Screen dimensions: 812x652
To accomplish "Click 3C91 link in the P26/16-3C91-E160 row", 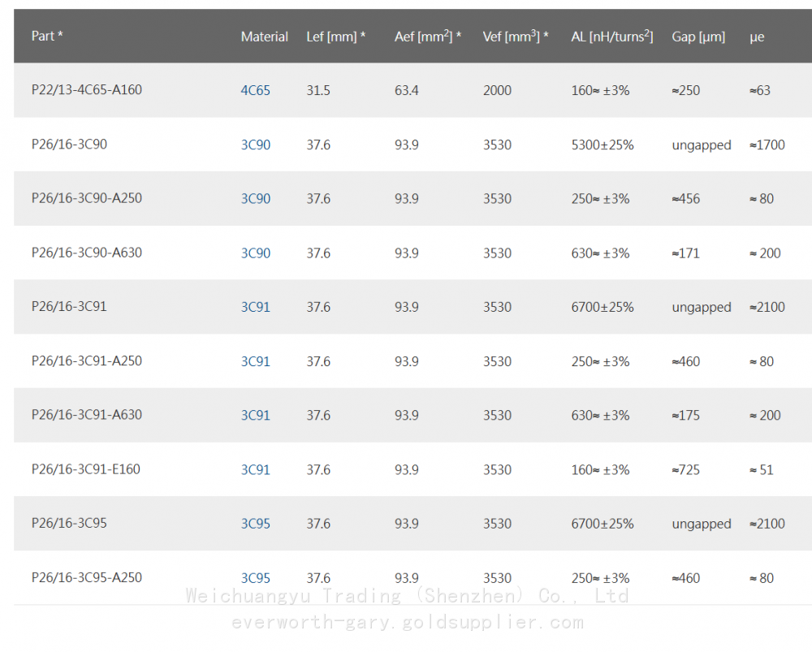I will [255, 470].
